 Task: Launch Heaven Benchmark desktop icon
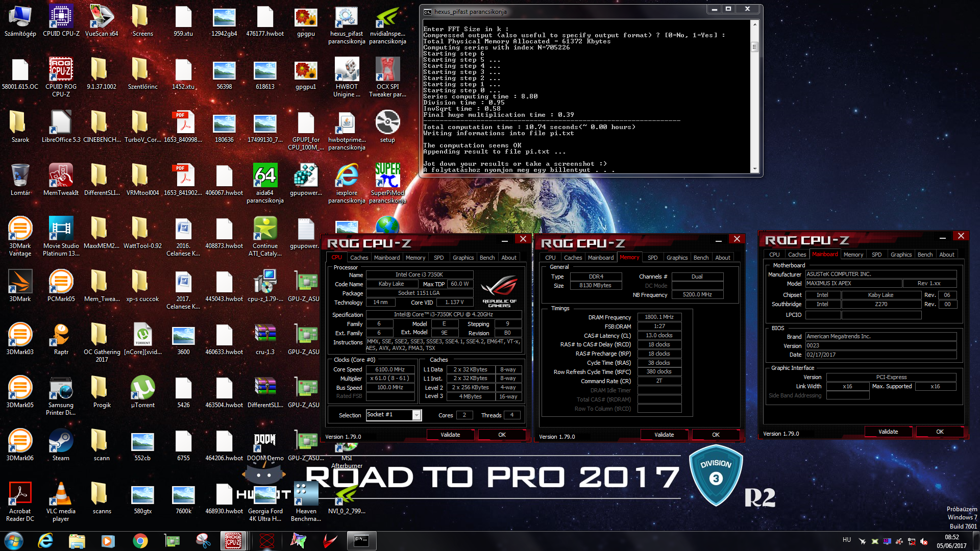pyautogui.click(x=306, y=501)
